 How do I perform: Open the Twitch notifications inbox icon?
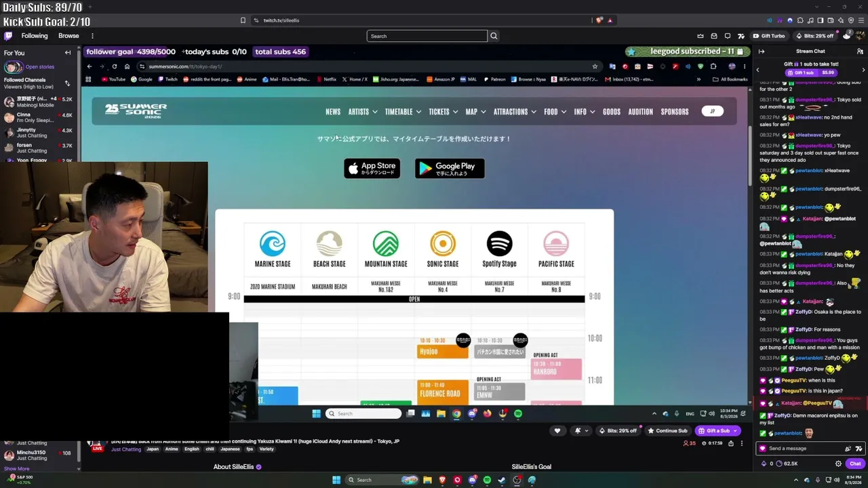click(714, 36)
